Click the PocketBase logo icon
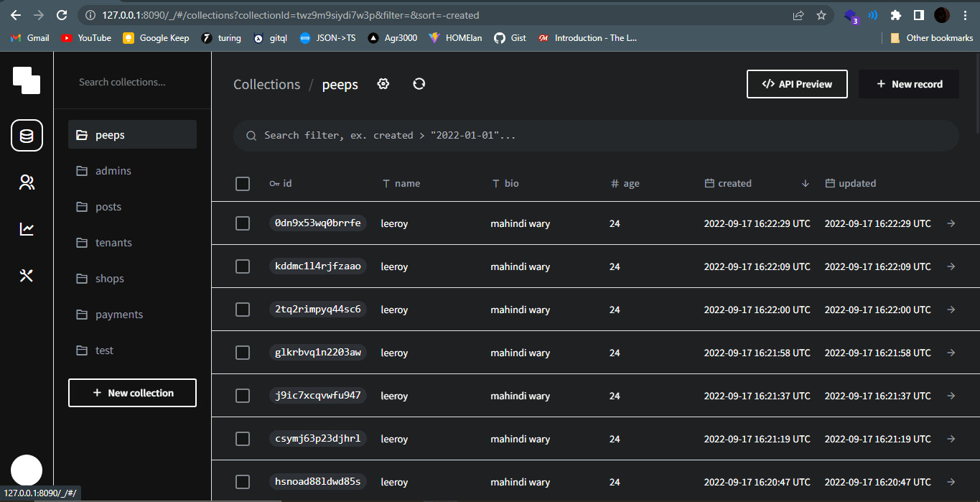This screenshot has width=980, height=502. click(x=27, y=80)
